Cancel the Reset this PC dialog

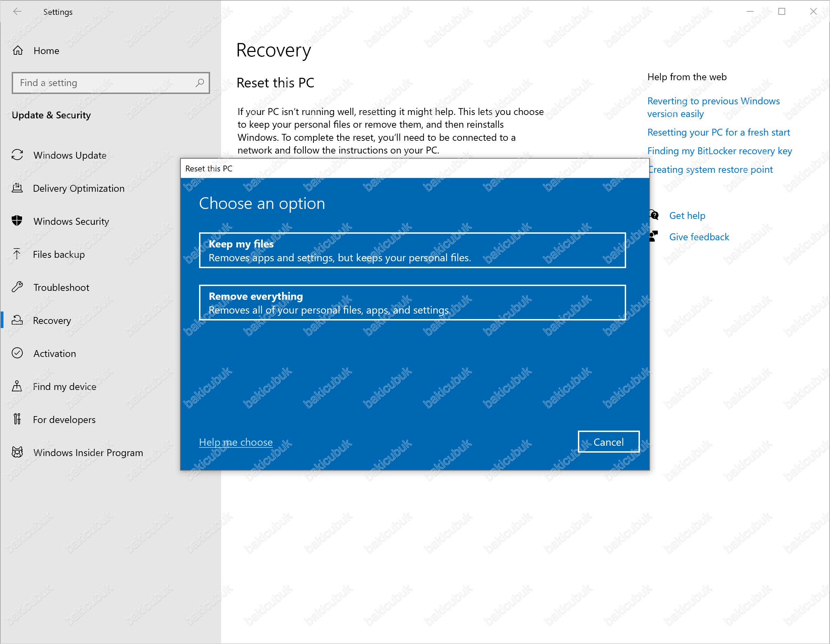click(609, 442)
